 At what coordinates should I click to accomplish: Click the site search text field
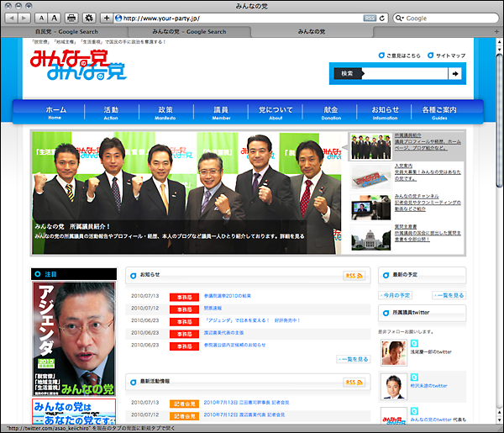(x=389, y=74)
